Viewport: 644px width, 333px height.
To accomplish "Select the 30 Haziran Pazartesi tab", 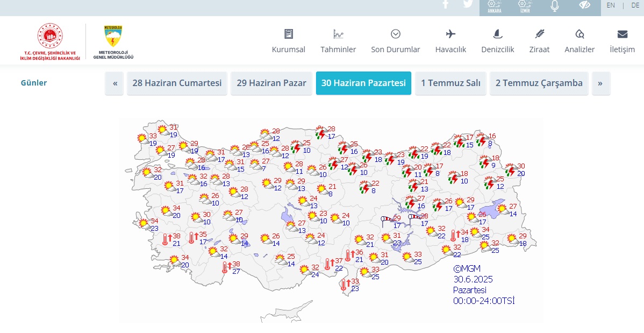I will pyautogui.click(x=363, y=83).
